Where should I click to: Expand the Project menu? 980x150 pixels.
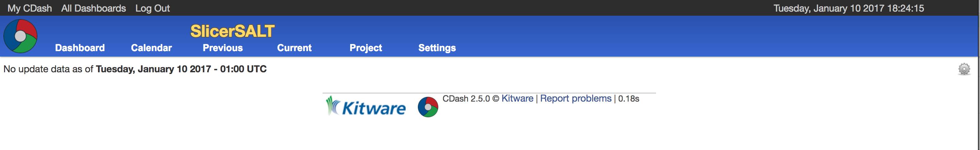(x=365, y=48)
